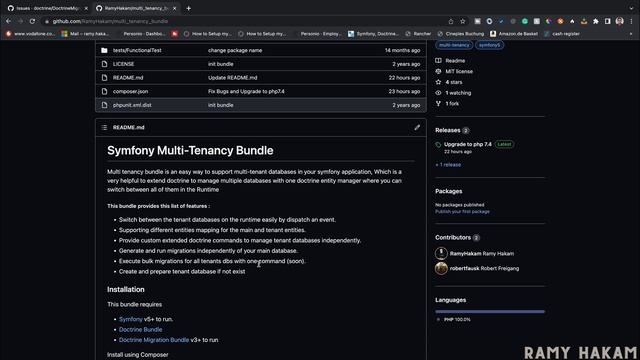Click the 'Symfony Multi-Tenancy Bundle' heading
The image size is (640, 360).
[x=190, y=151]
